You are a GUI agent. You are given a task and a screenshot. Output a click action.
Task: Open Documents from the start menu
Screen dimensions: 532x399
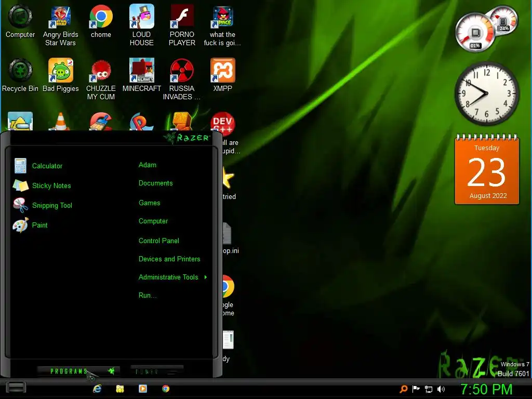156,183
